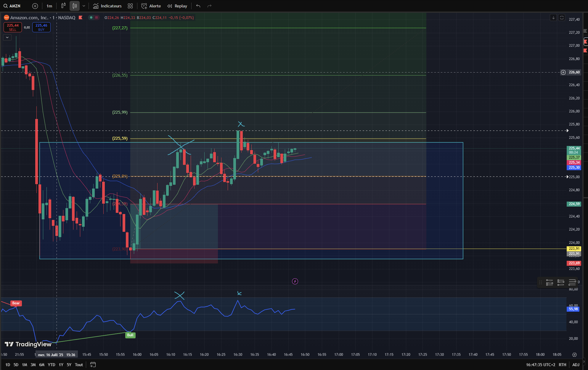Click the yellow 223,91 price label
Viewport: 588px width, 370px height.
(x=574, y=249)
